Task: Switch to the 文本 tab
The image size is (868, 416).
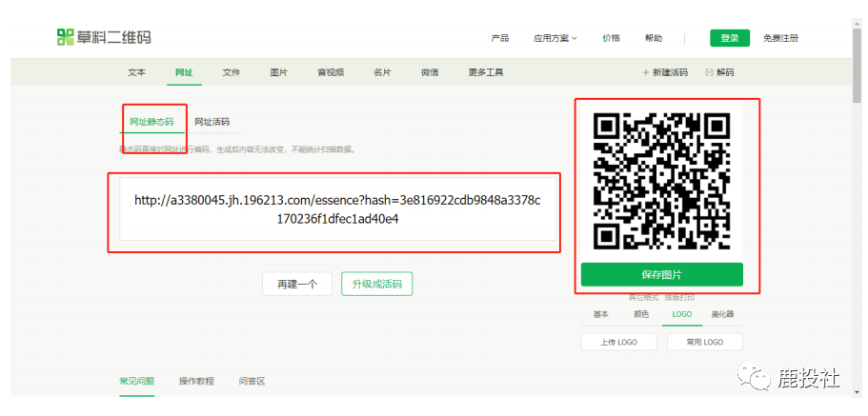Action: click(x=137, y=72)
